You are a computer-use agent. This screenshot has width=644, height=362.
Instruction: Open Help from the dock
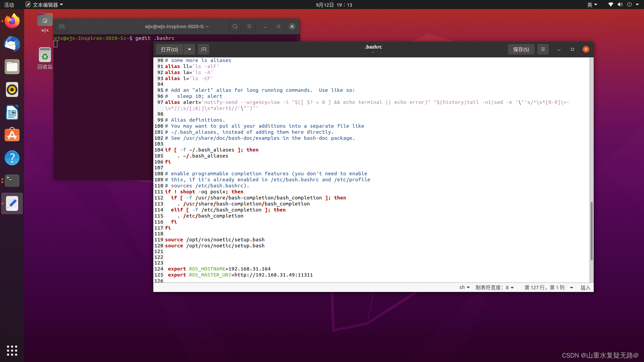click(x=12, y=158)
